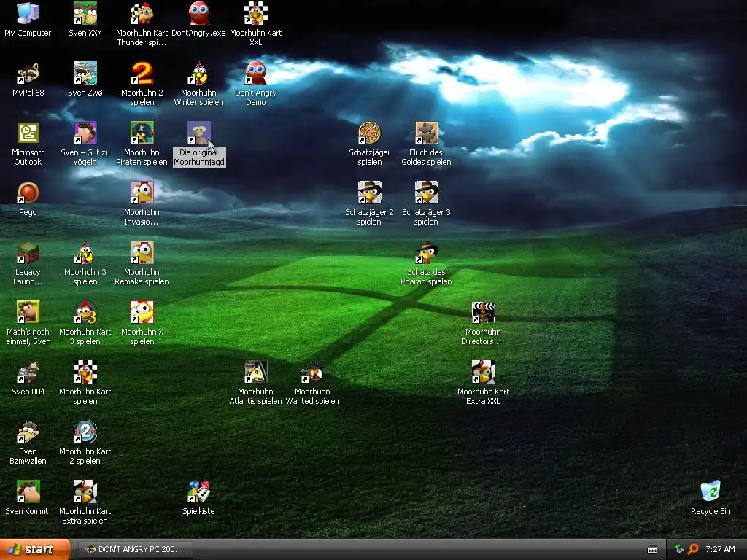The width and height of the screenshot is (747, 560).
Task: Click the Sven – Gut zu Vögeln icon
Action: coord(85,133)
